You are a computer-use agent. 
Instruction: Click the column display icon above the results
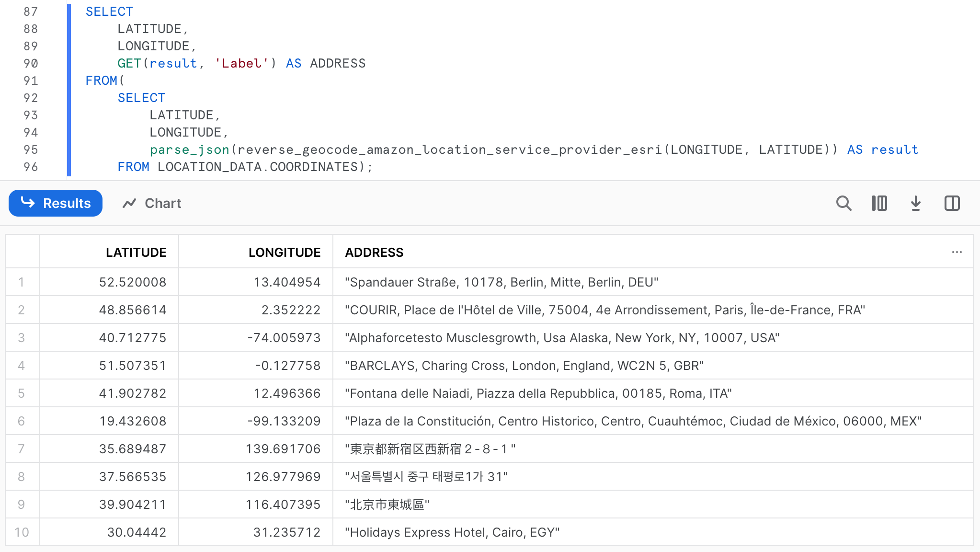tap(879, 203)
